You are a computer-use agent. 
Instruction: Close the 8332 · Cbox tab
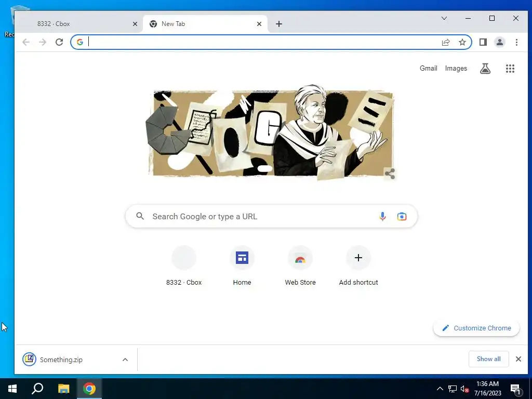(x=135, y=24)
